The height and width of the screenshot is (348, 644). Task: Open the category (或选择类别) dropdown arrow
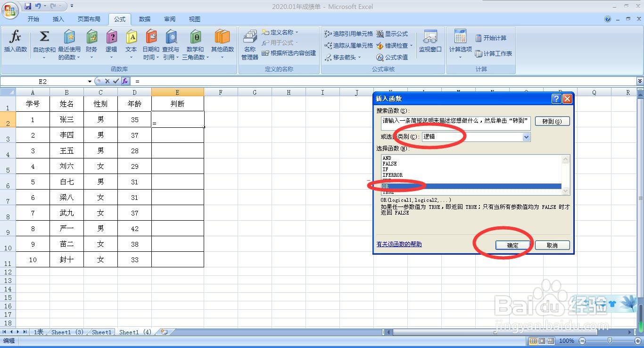point(527,137)
